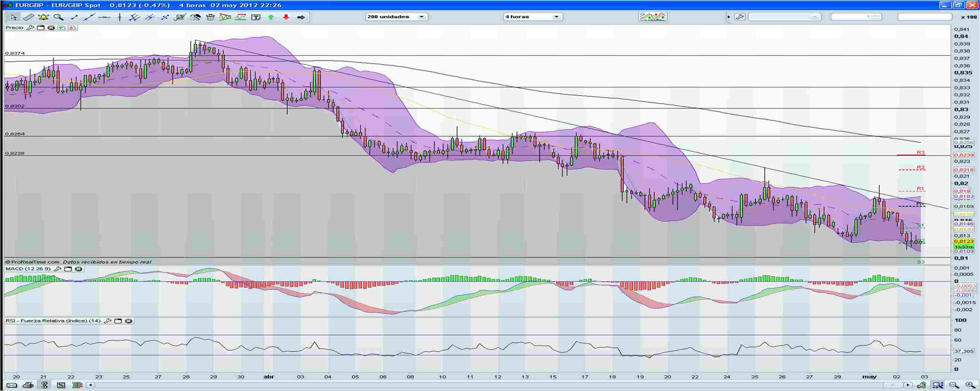Close the RSI Fuerza Relativa panel

(x=128, y=321)
